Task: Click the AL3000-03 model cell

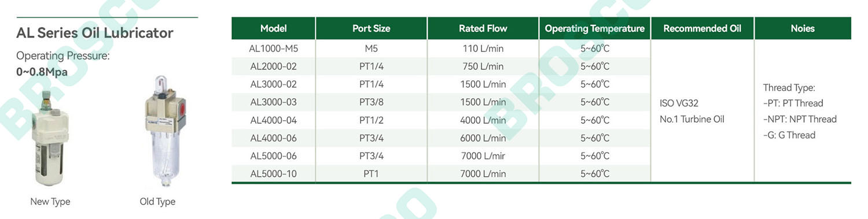Action: pos(274,102)
